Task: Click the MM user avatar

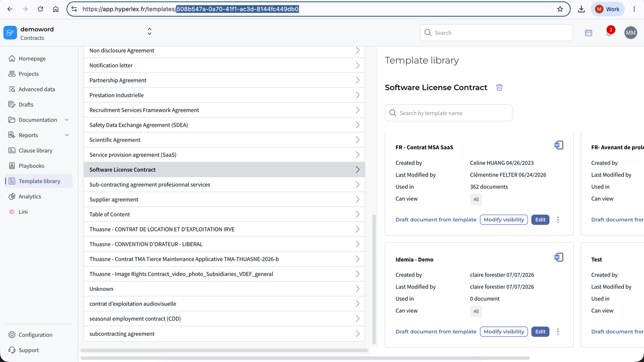Action: 631,33
